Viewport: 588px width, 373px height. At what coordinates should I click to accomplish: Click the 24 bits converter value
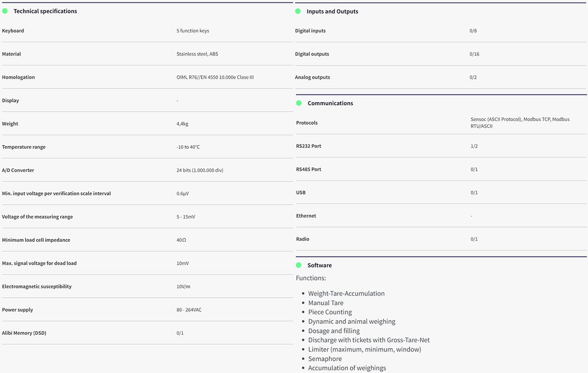200,170
